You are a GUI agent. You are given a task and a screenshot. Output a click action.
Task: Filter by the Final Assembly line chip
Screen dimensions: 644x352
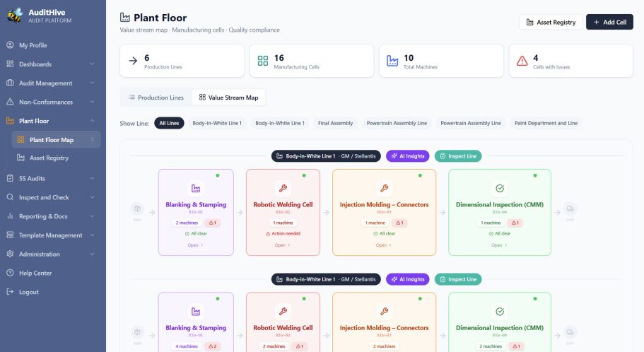click(335, 123)
